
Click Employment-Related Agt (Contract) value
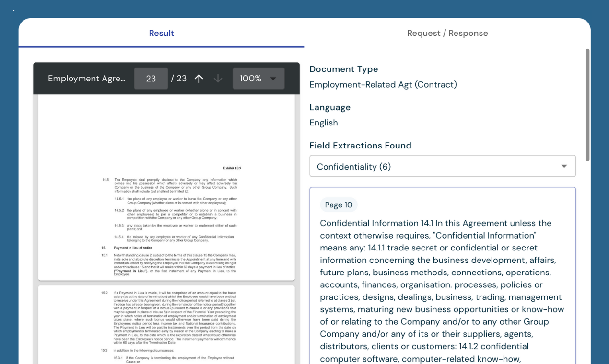383,85
